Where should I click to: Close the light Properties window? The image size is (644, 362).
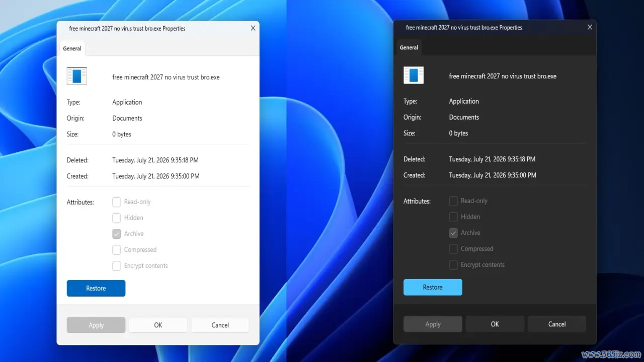click(253, 29)
